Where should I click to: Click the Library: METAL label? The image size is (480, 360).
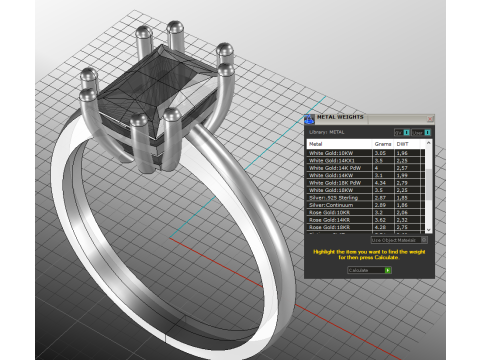(x=326, y=132)
